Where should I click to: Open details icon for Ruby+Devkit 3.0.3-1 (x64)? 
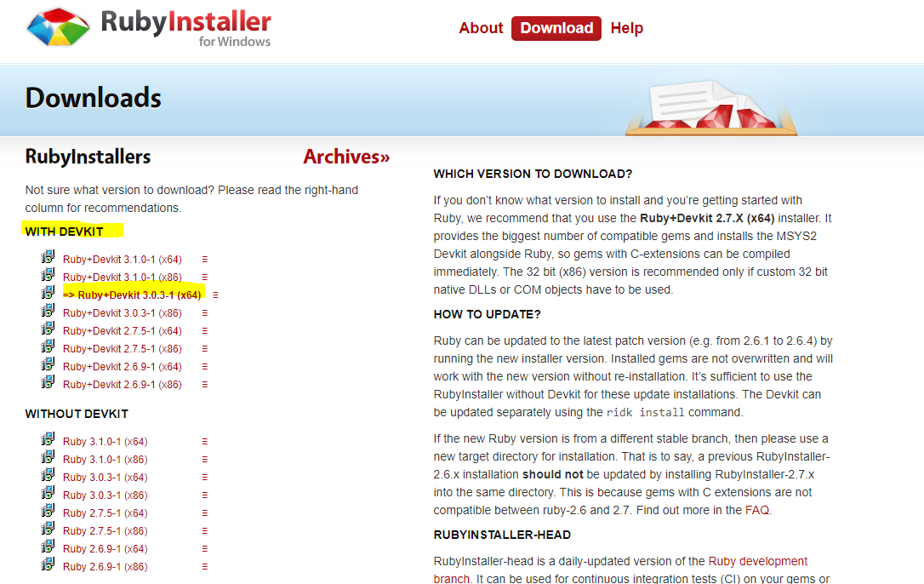[215, 295]
